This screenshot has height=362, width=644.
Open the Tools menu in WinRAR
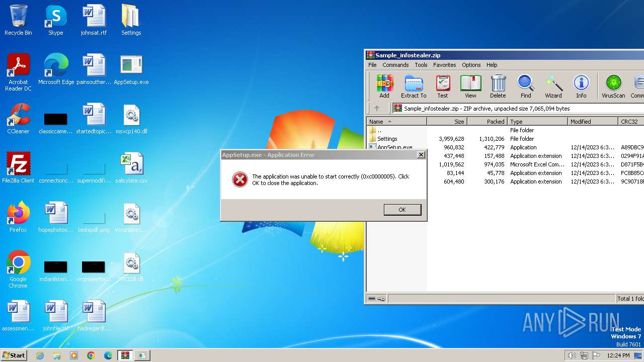[421, 65]
